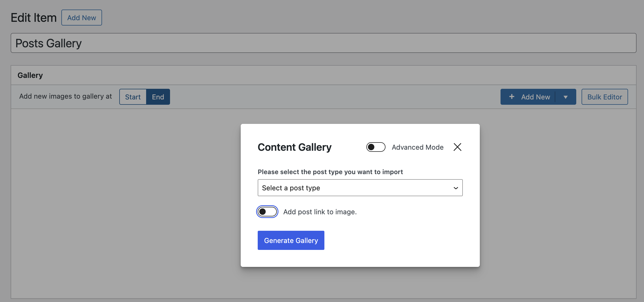The image size is (644, 302).
Task: Click the 'Add post link to image.' label
Action: (320, 212)
